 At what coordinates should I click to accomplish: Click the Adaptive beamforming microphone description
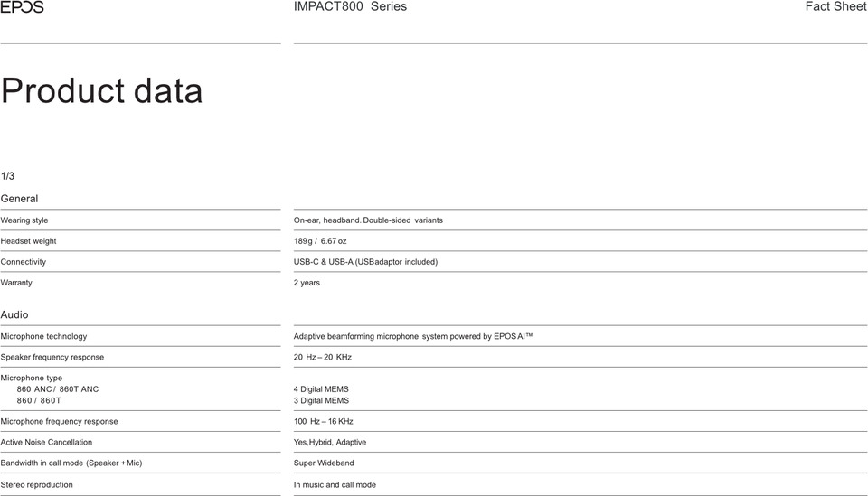(x=413, y=337)
